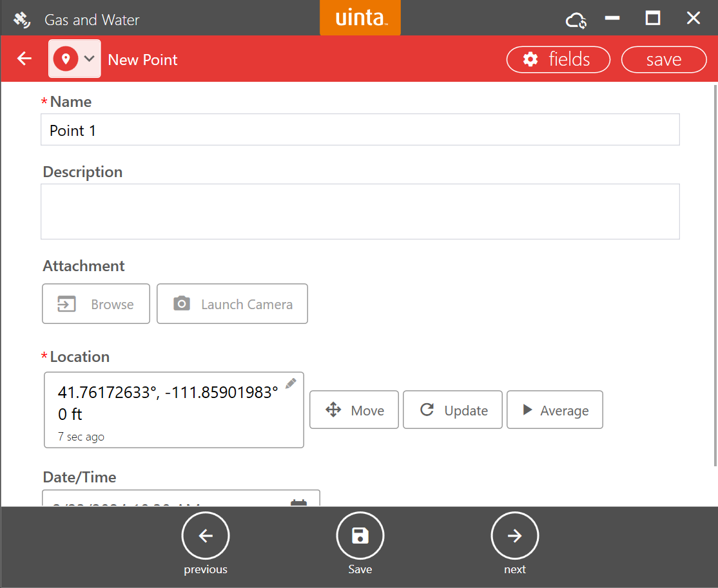Click the Browse attachment button

pyautogui.click(x=96, y=304)
